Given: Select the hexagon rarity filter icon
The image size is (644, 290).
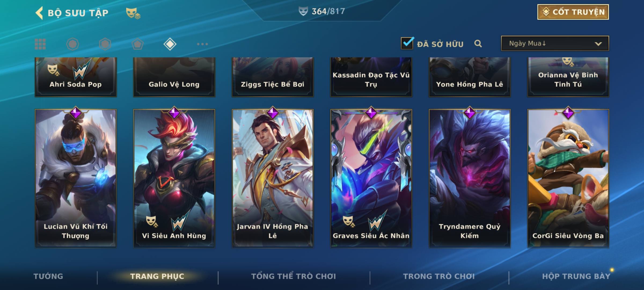Looking at the screenshot, I should tap(105, 44).
